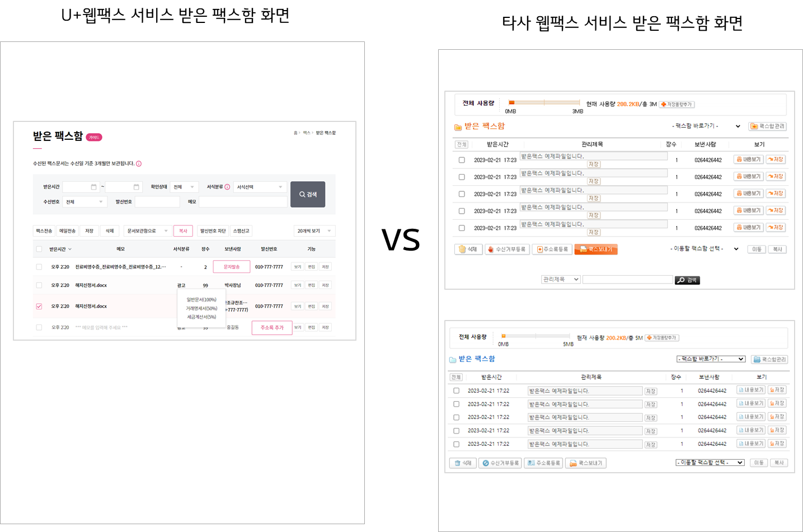Click blue panel's 수신거부등록 button

pos(500,463)
